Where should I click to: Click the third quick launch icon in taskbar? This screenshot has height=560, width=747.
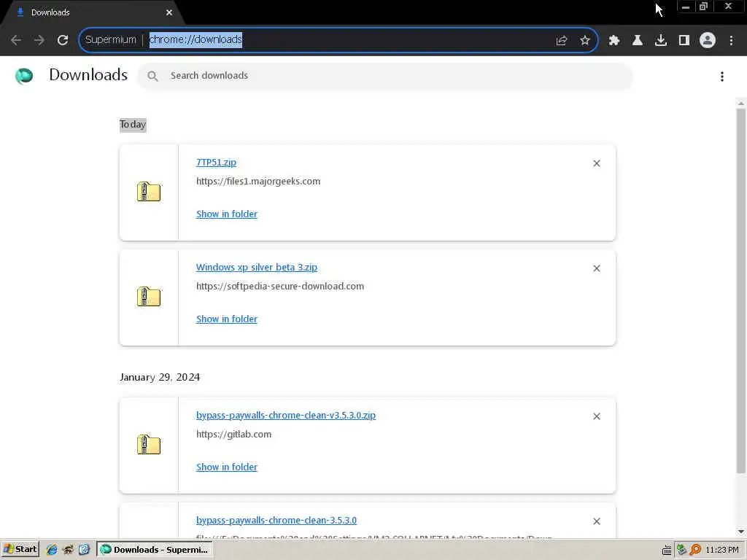[x=84, y=550]
